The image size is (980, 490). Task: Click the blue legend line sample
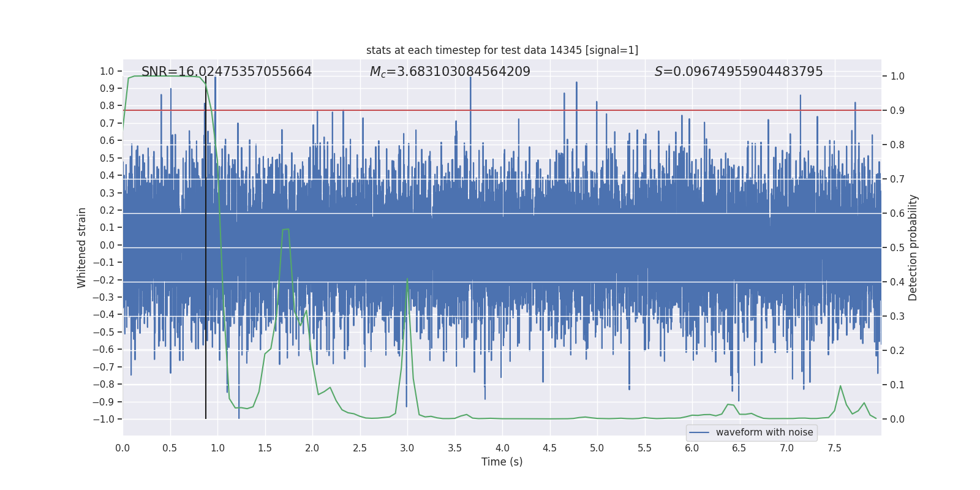(x=699, y=432)
